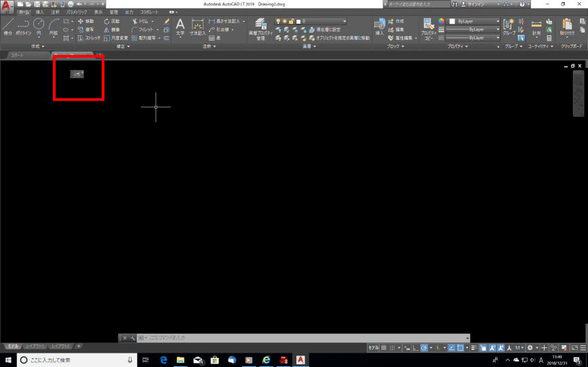Open the Parametric (パラメトリック) ribbon tab
The height and width of the screenshot is (367, 588).
(77, 12)
